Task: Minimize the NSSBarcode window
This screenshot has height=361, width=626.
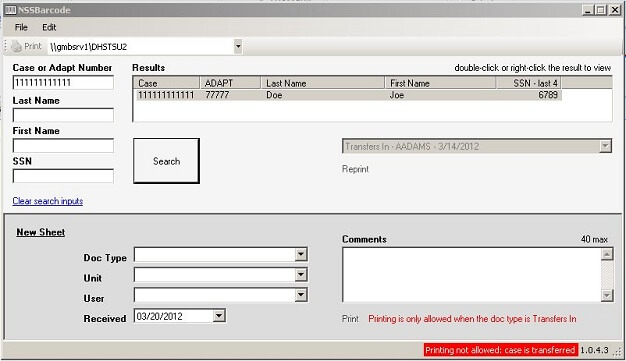Action: coord(587,10)
